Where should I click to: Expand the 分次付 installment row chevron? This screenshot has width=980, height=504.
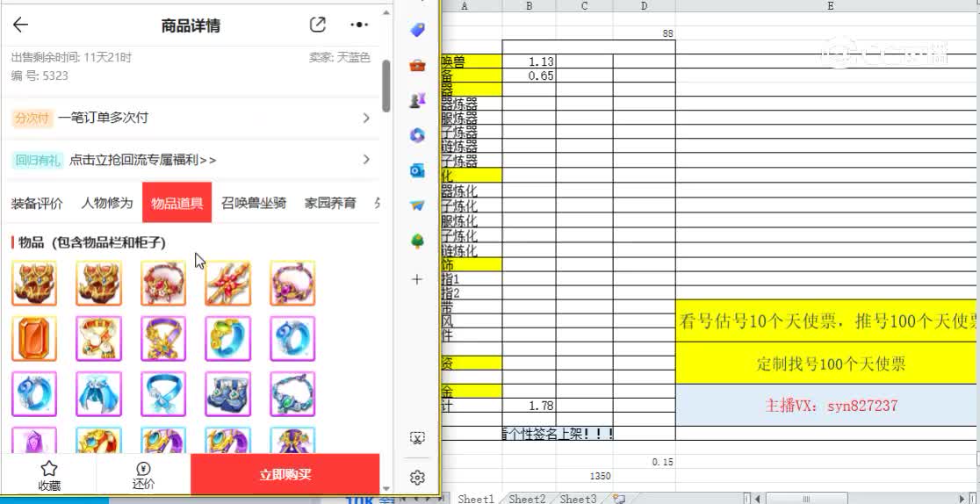coord(366,118)
